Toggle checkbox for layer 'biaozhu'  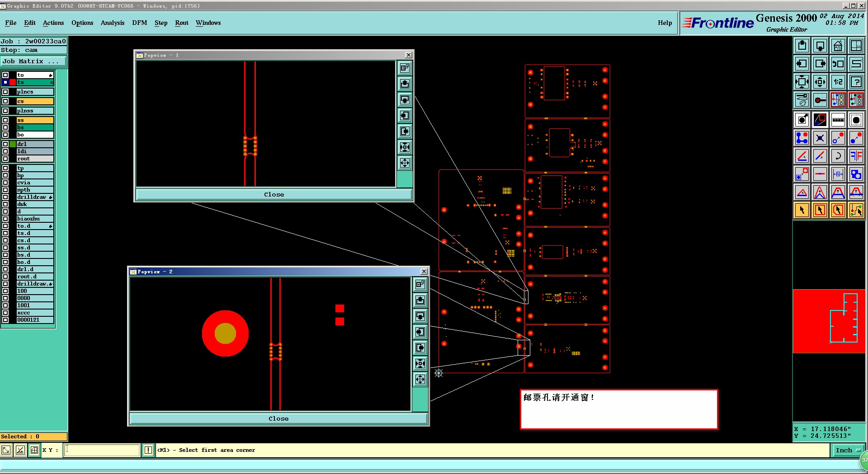click(5, 219)
